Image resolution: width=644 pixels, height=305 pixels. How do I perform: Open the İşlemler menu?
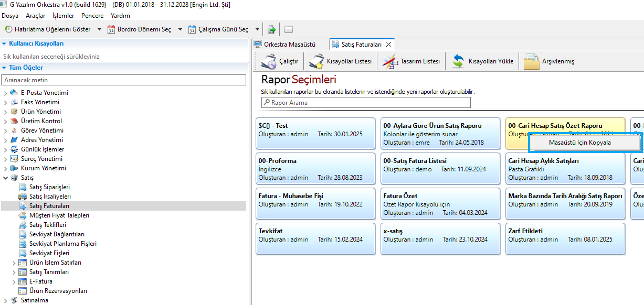pos(63,16)
